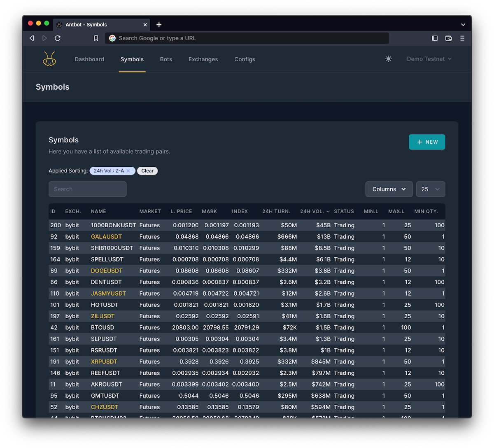
Task: Sort by the L. PRICE column header
Action: click(182, 211)
